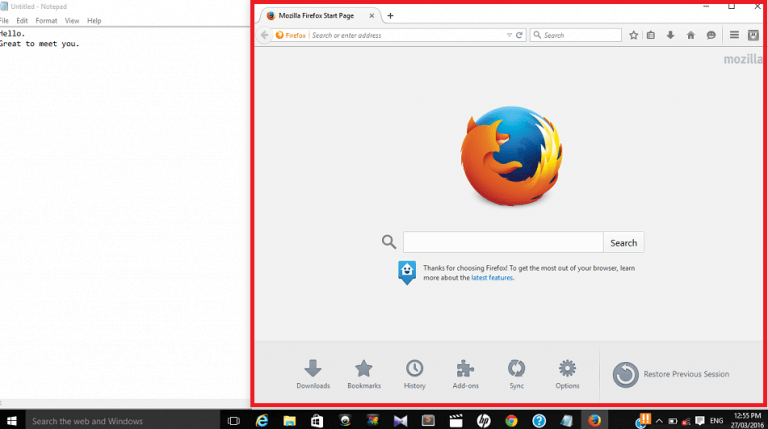Click the Pocket icon in Firefox toolbar
Screen dimensions: 768x429
pyautogui.click(x=753, y=35)
